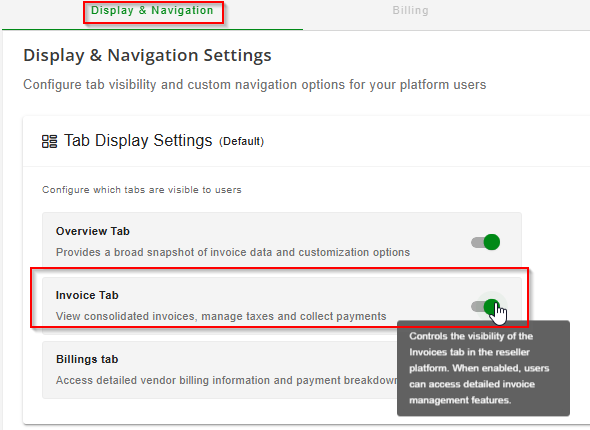Click the Billings tab title
This screenshot has width=590, height=430.
pyautogui.click(x=87, y=359)
